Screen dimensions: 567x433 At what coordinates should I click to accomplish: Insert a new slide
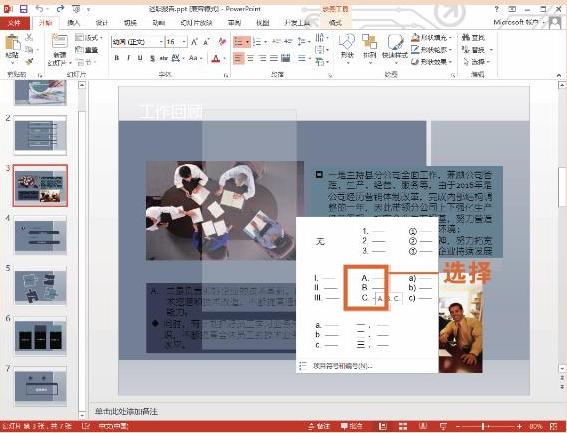pyautogui.click(x=60, y=49)
